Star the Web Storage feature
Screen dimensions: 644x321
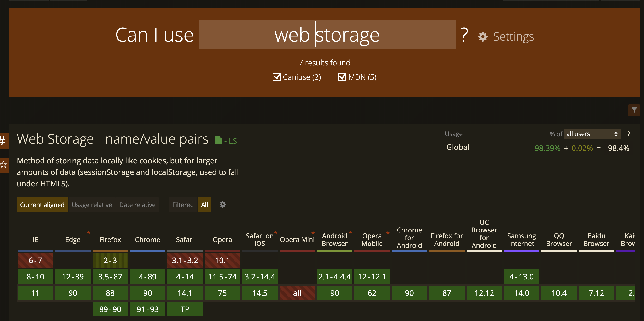(x=4, y=165)
